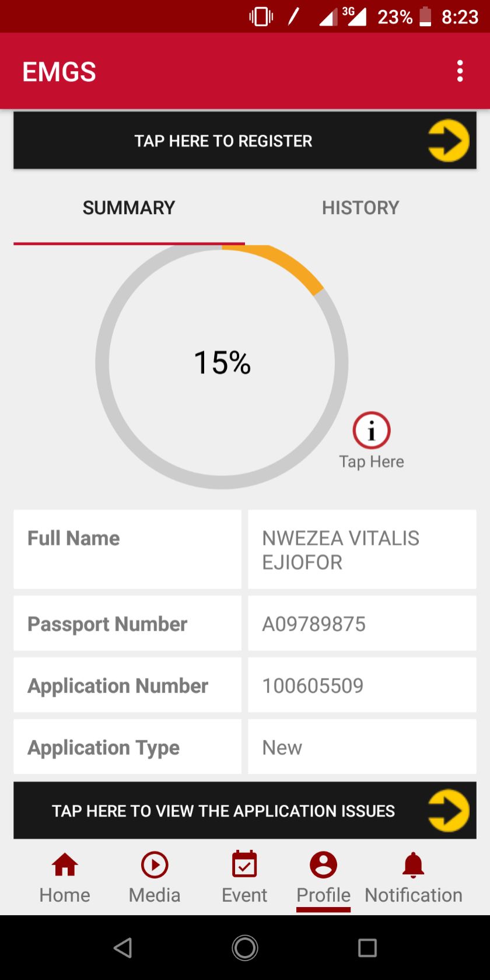The image size is (490, 980).
Task: Tap the passport number A09789875 field
Action: pos(362,624)
